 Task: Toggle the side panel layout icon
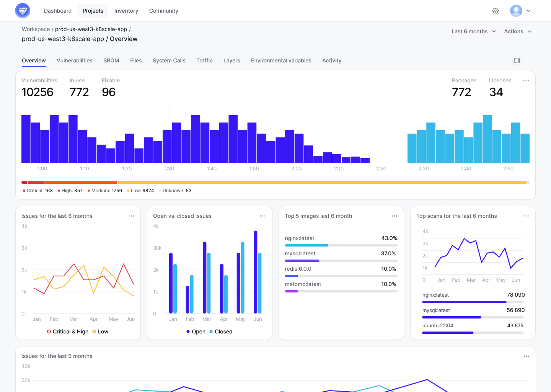[x=517, y=60]
